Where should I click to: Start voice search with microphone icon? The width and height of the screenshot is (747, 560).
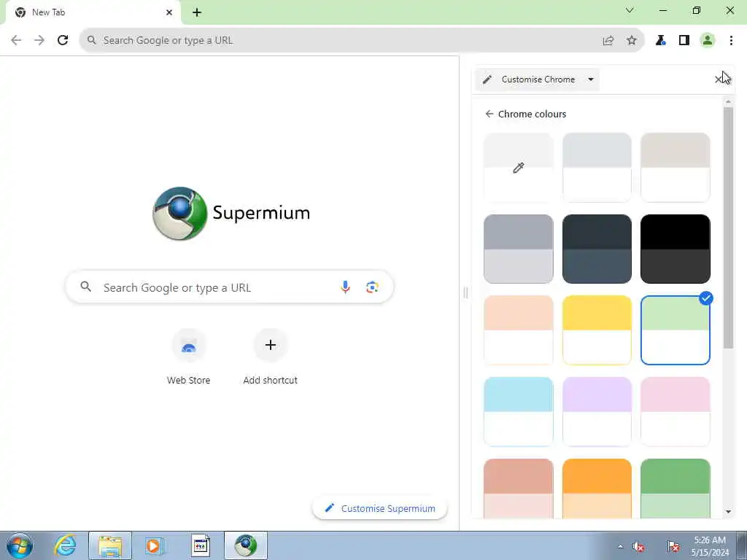click(345, 287)
